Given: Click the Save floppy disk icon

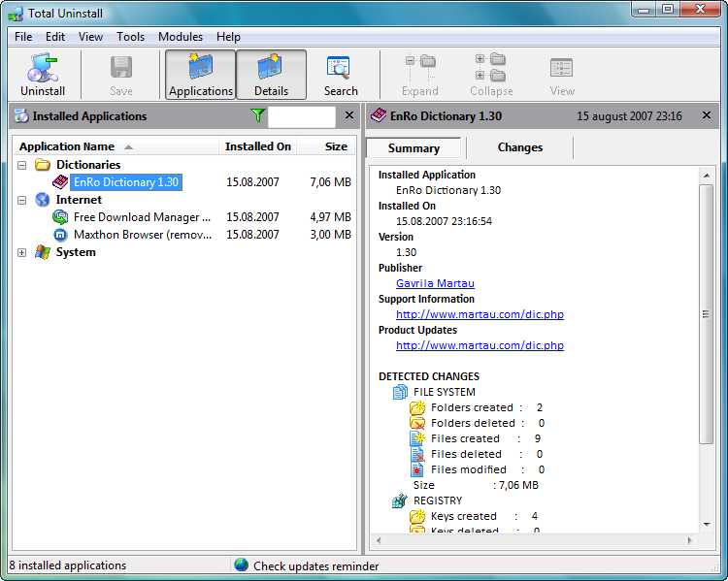Looking at the screenshot, I should point(121,67).
